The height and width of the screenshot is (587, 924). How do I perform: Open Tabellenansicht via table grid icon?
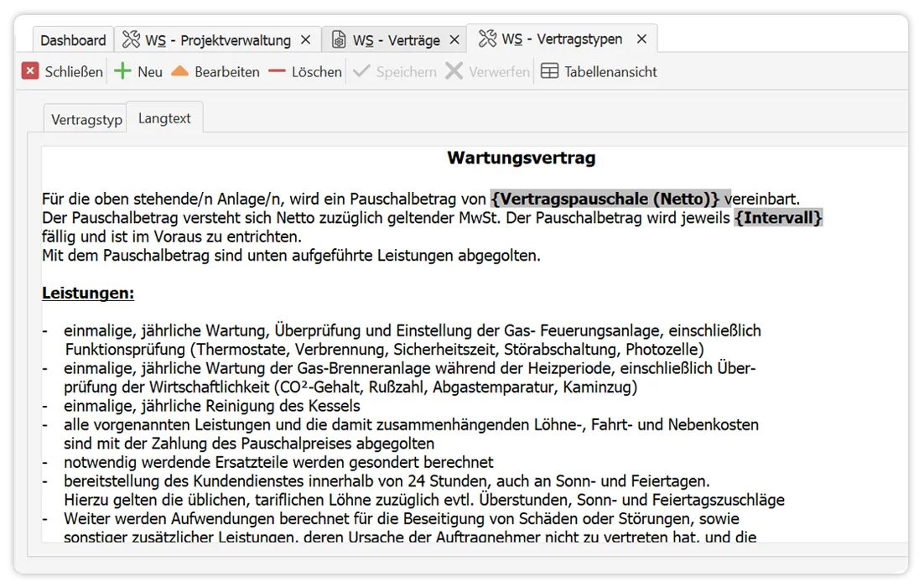549,72
